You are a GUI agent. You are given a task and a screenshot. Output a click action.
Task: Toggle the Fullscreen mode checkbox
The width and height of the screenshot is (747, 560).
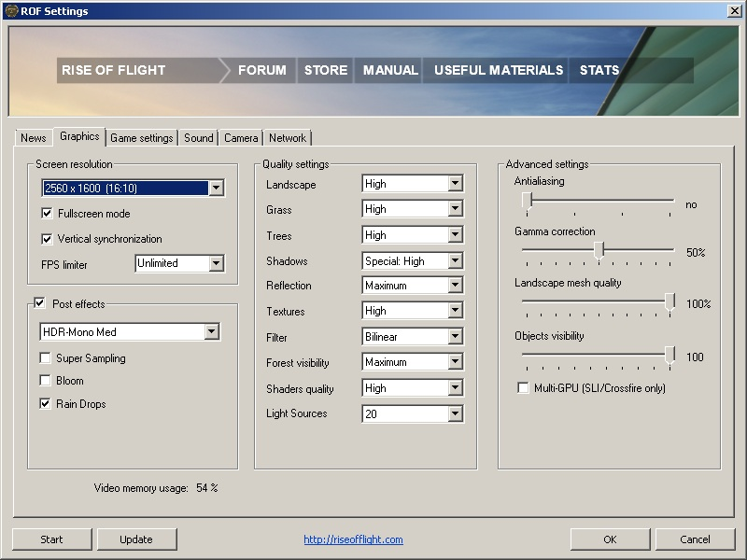click(x=47, y=214)
